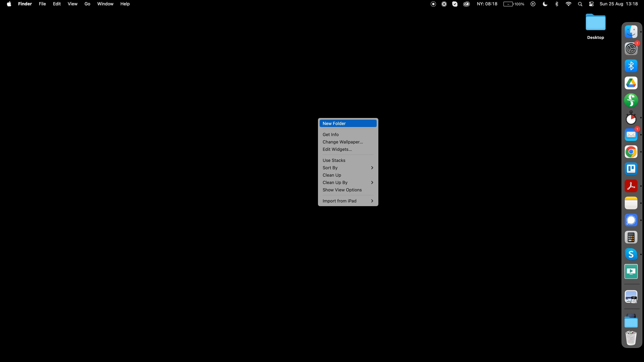The width and height of the screenshot is (644, 362).
Task: Expand the Sort By submenu
Action: (x=348, y=168)
